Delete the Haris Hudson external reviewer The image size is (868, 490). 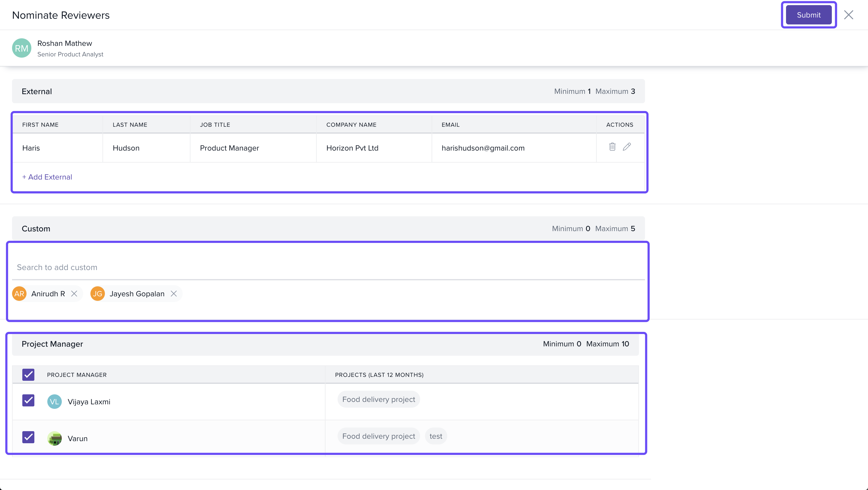tap(612, 147)
